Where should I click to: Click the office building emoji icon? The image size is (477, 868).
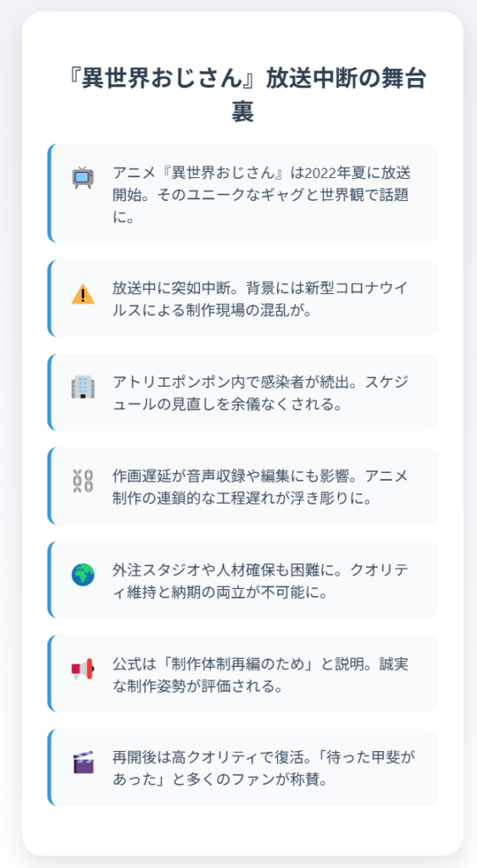click(83, 387)
